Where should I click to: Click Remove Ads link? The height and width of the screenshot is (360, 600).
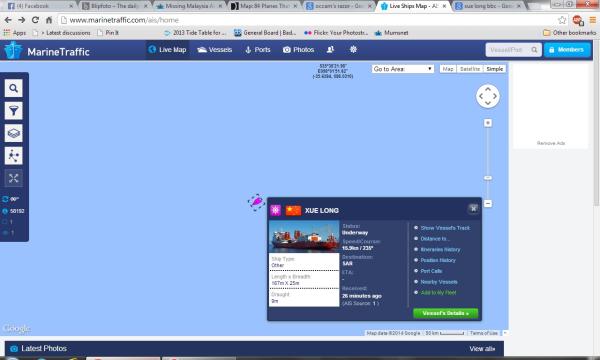click(x=551, y=143)
